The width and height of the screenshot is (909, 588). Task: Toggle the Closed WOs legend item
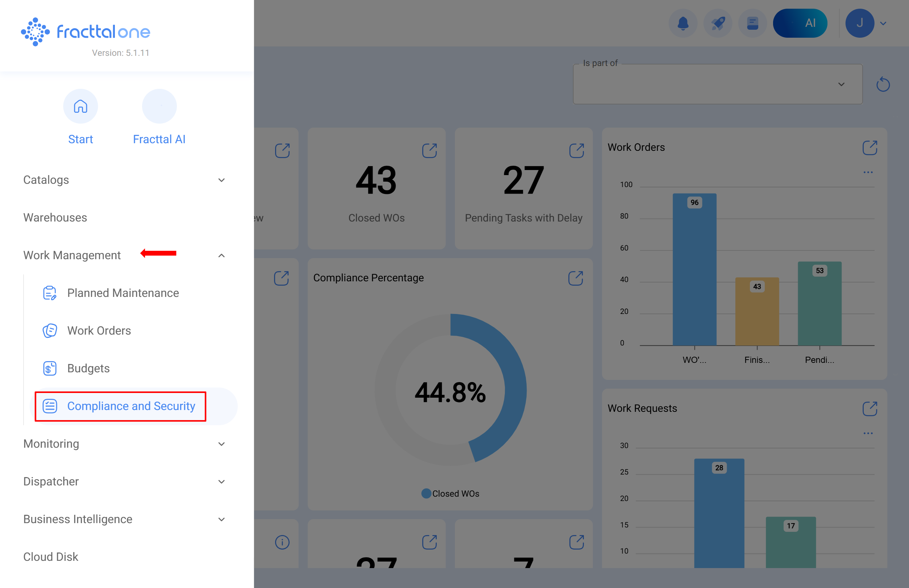point(451,494)
